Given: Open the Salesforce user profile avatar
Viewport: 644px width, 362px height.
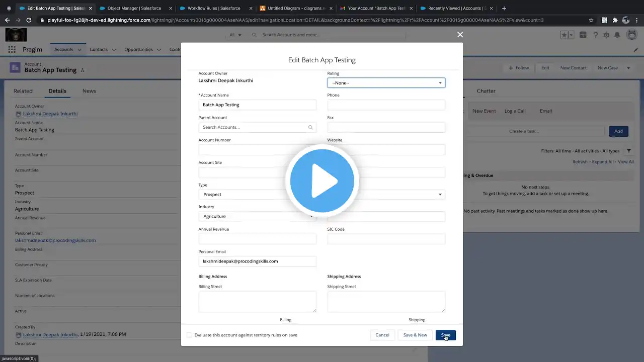Looking at the screenshot, I should [632, 35].
